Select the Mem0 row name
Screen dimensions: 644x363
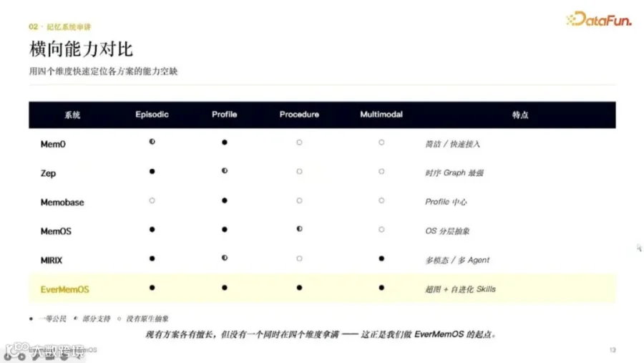[x=53, y=144]
